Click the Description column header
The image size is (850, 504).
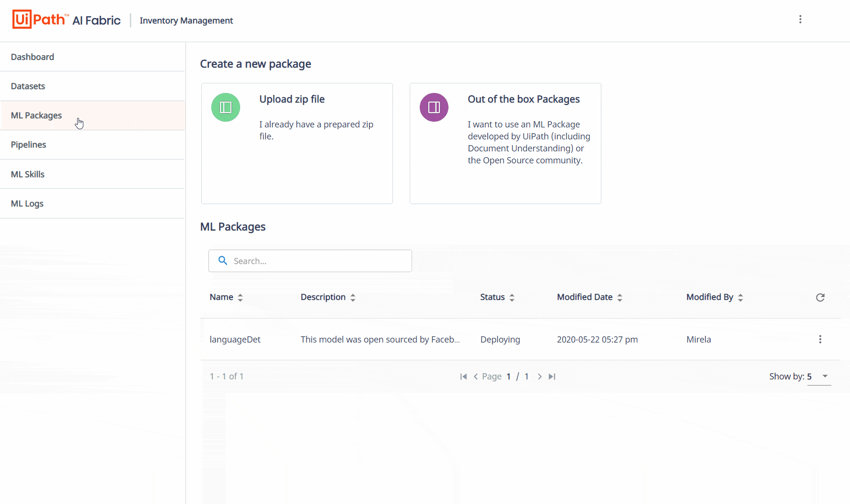(x=323, y=297)
